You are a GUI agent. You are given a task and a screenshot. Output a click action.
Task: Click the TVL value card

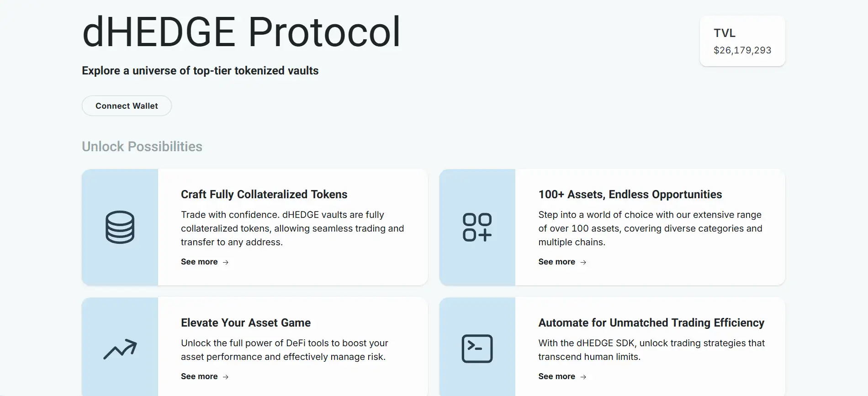pos(742,42)
